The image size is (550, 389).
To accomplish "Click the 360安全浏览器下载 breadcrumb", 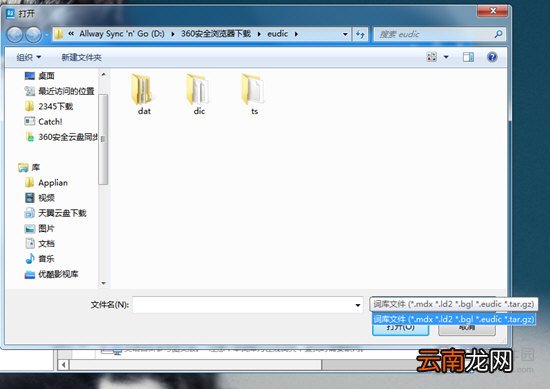I will 216,34.
